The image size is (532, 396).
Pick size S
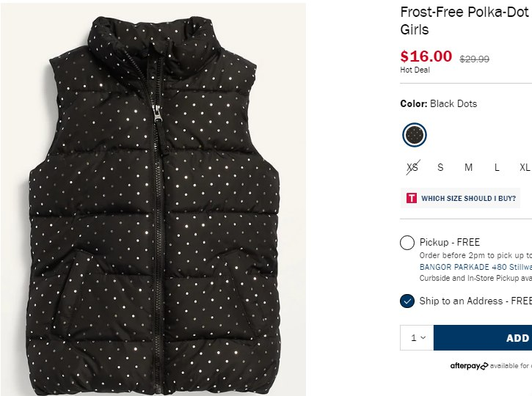pyautogui.click(x=440, y=167)
